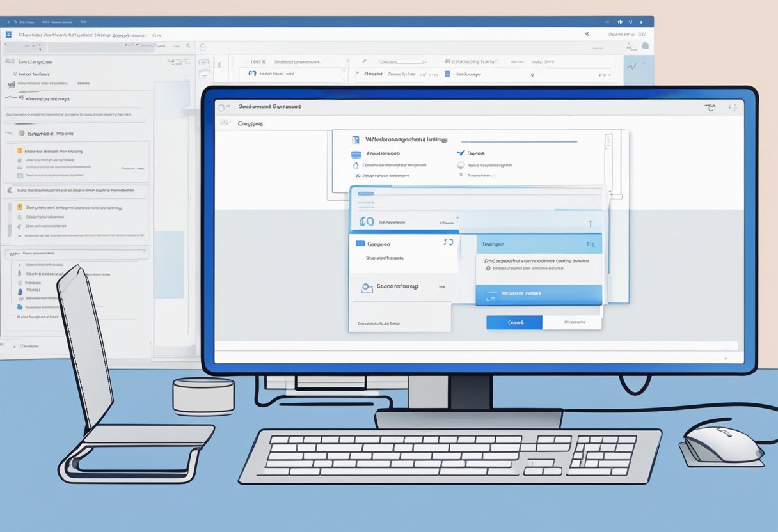Click the blue clock icon in the lower left panel
The height and width of the screenshot is (532, 778).
click(367, 288)
